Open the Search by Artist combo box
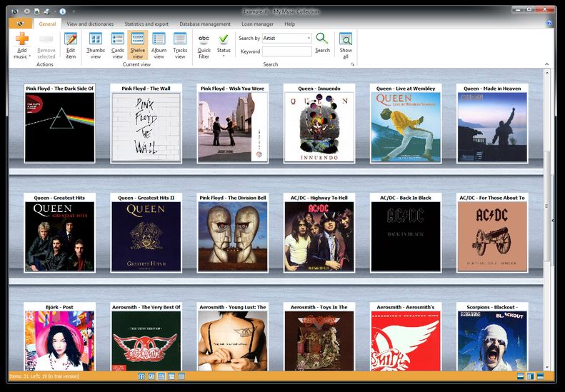Screen dimensions: 565x392 click(x=287, y=38)
